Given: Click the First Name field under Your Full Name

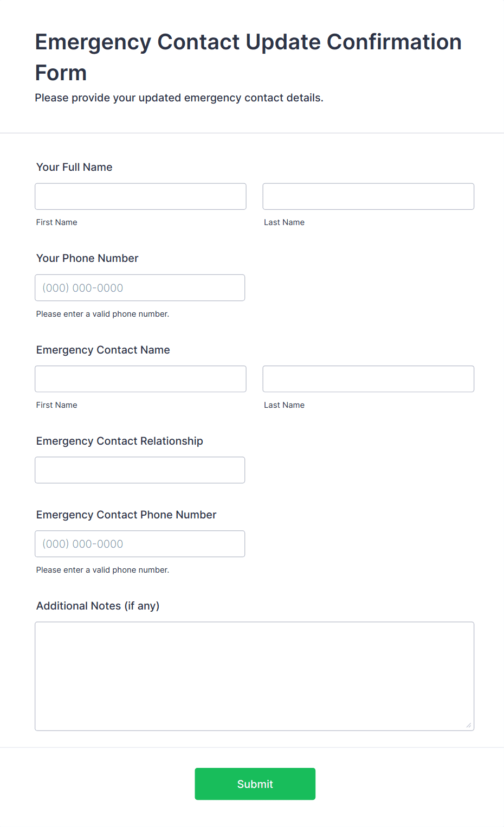Looking at the screenshot, I should [x=140, y=196].
